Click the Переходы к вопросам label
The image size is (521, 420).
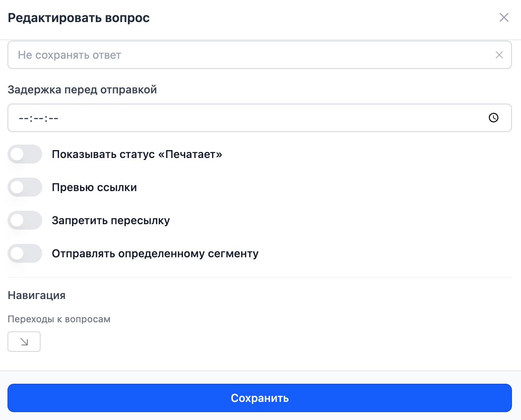click(x=59, y=319)
